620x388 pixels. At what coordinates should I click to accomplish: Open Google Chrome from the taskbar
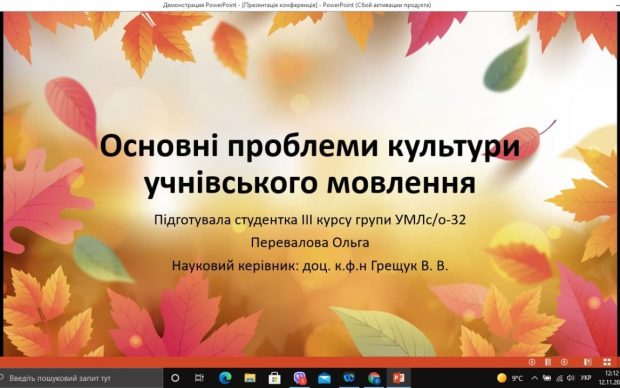pyautogui.click(x=374, y=378)
